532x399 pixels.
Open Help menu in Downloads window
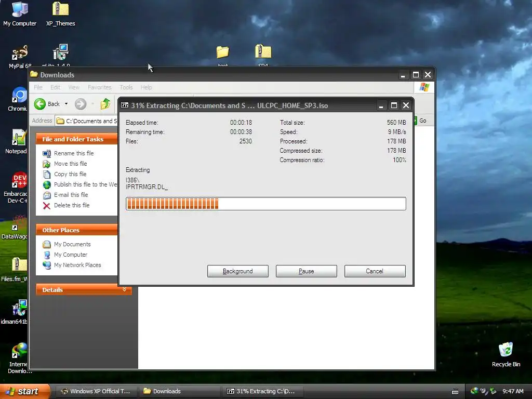(x=146, y=87)
